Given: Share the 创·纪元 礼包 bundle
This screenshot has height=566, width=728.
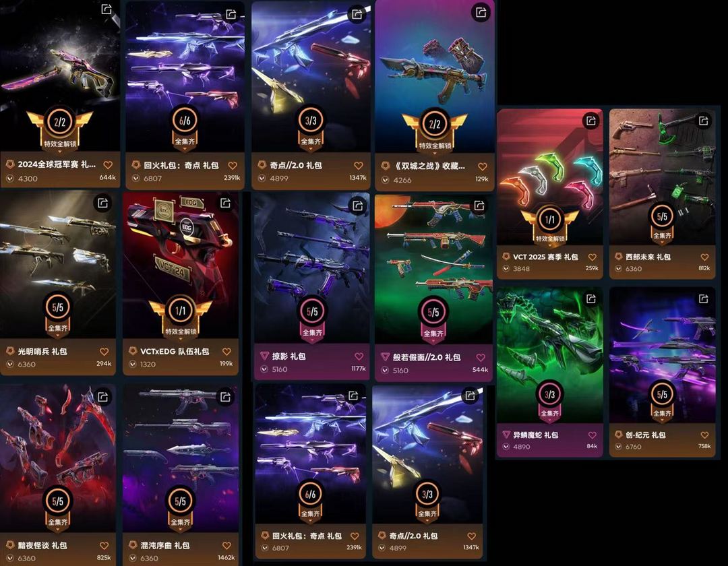Looking at the screenshot, I should [703, 298].
